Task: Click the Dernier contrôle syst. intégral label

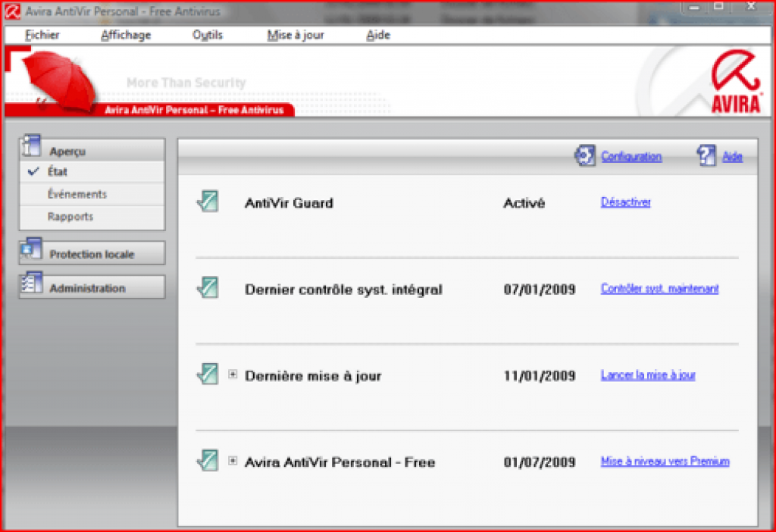Action: 343,289
